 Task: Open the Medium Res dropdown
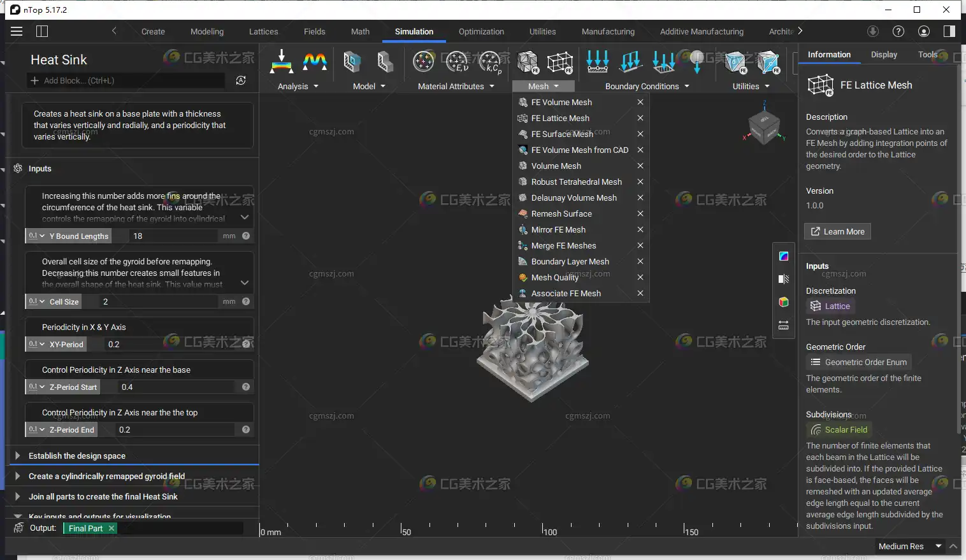tap(909, 546)
